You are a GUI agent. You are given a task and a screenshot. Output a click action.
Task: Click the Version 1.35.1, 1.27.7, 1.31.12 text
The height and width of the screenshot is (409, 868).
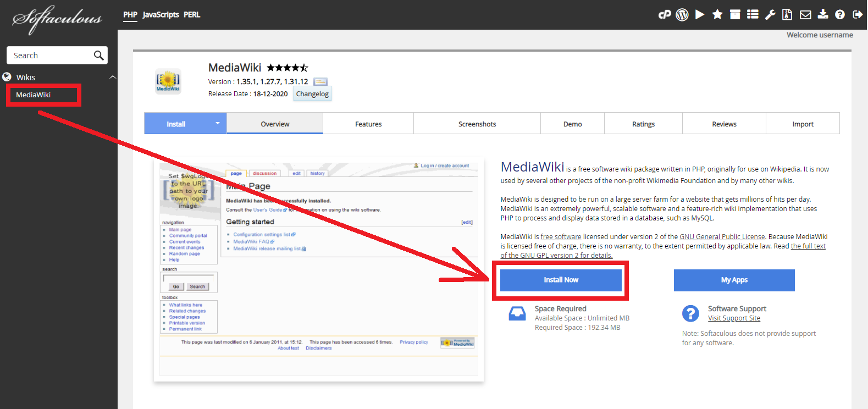click(258, 82)
